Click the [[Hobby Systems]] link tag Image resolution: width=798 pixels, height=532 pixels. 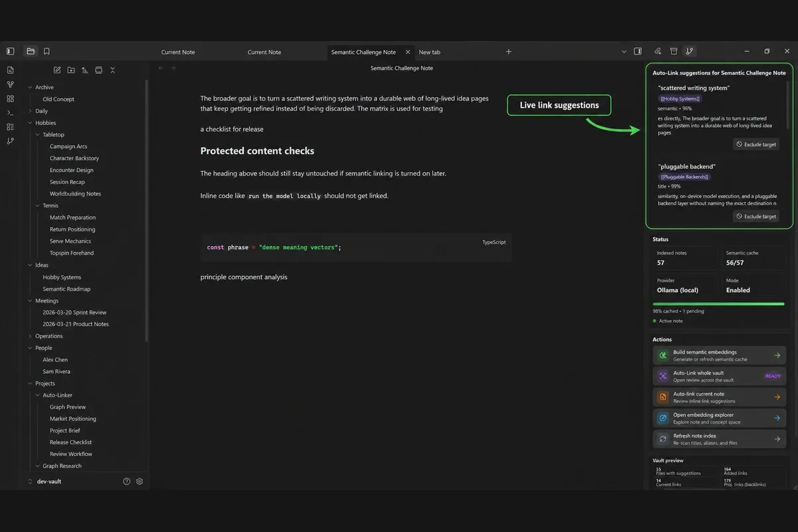tap(680, 98)
